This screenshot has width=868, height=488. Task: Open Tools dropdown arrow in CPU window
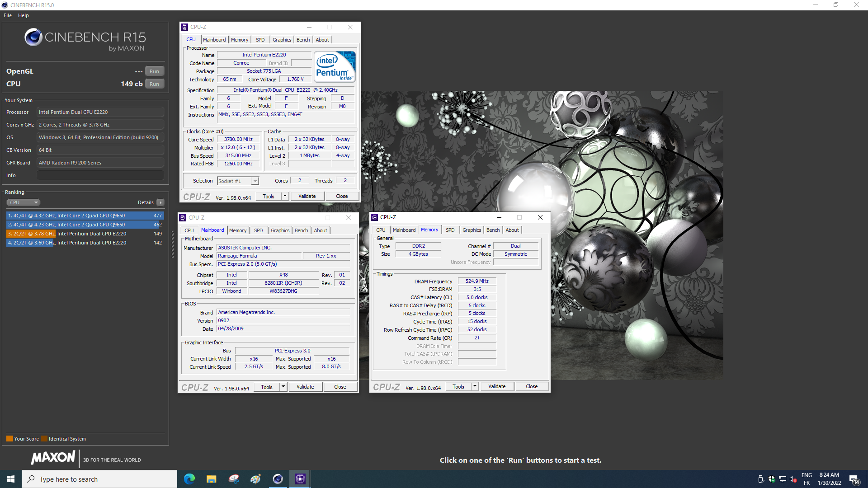[x=285, y=196]
